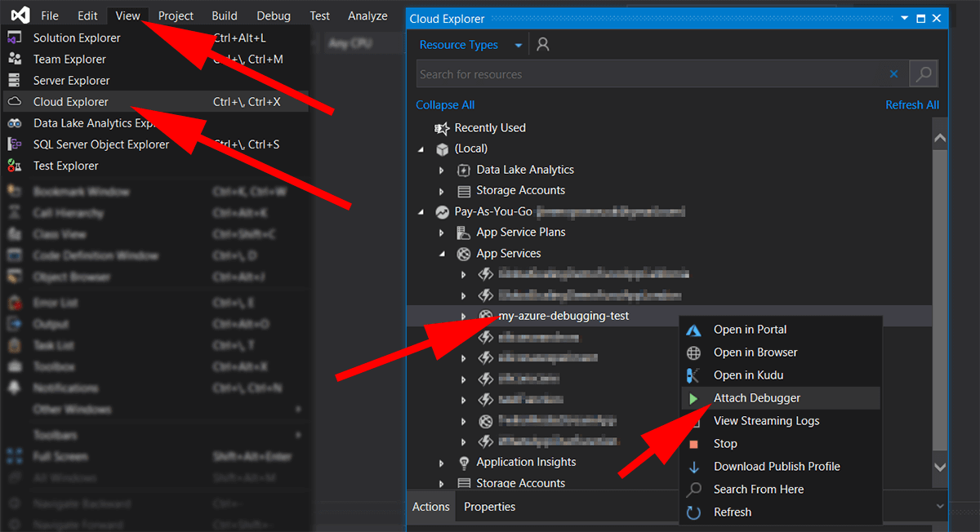
Task: Click the SQL Server Object Explorer icon
Action: point(15,144)
